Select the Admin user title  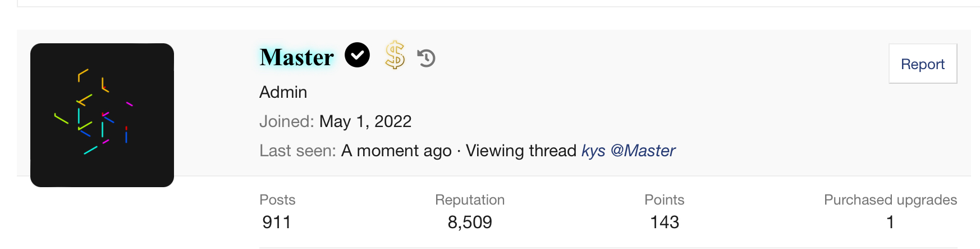pos(283,92)
